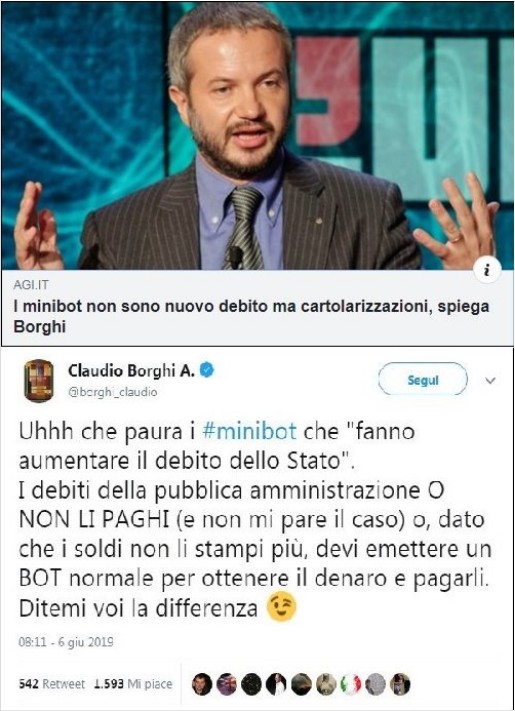Open fourth liker's avatar in the row

click(x=276, y=684)
